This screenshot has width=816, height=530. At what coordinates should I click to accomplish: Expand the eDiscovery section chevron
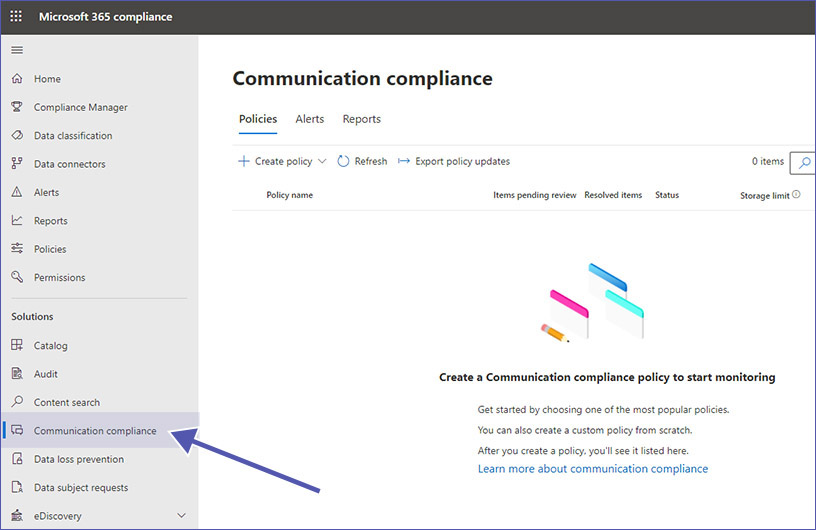(x=181, y=516)
